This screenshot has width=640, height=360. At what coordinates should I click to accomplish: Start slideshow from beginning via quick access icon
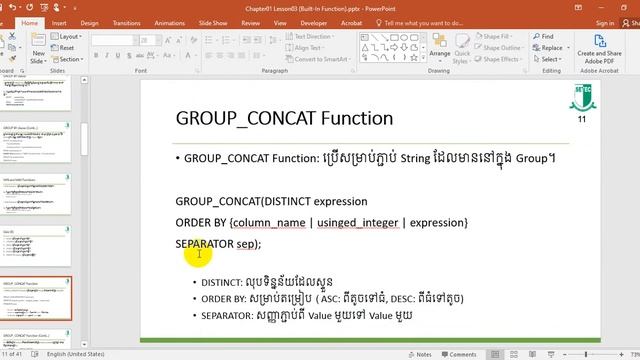pos(45,7)
